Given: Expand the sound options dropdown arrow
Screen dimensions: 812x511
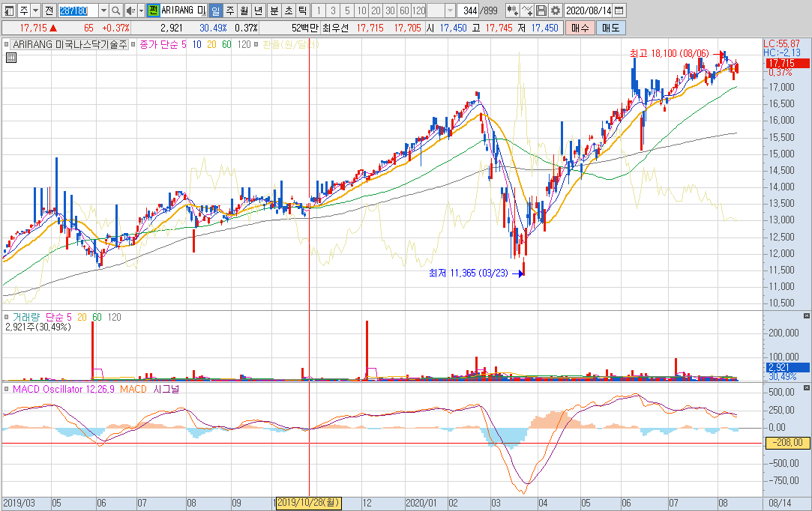Looking at the screenshot, I should click(141, 10).
